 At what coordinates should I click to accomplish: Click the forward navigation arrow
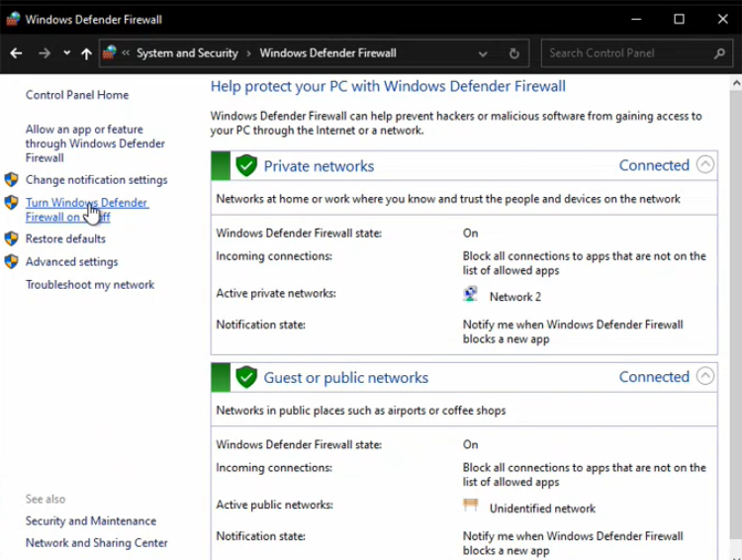point(45,53)
